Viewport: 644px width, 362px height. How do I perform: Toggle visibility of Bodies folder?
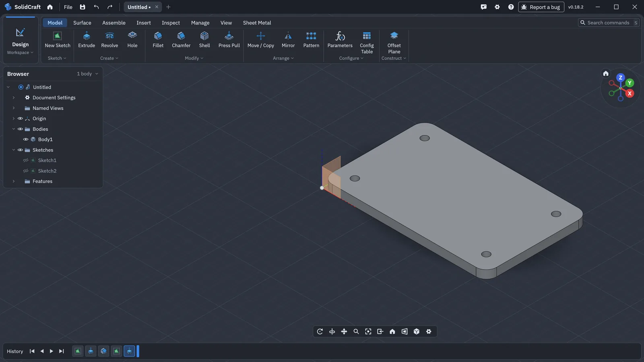20,129
